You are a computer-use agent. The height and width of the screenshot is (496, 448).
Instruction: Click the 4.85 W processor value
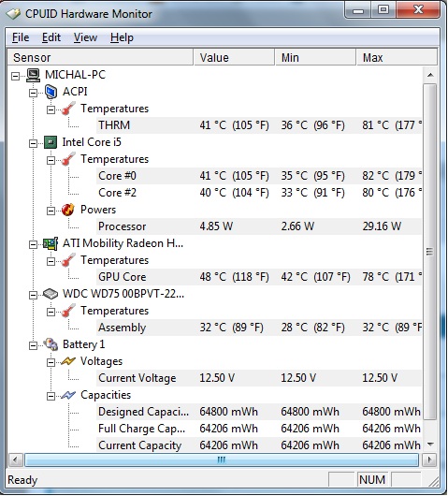pos(216,226)
